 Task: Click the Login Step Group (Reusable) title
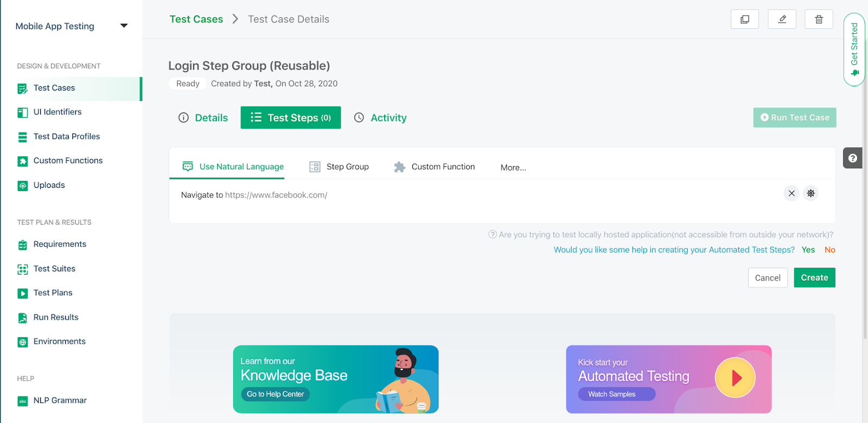click(249, 66)
